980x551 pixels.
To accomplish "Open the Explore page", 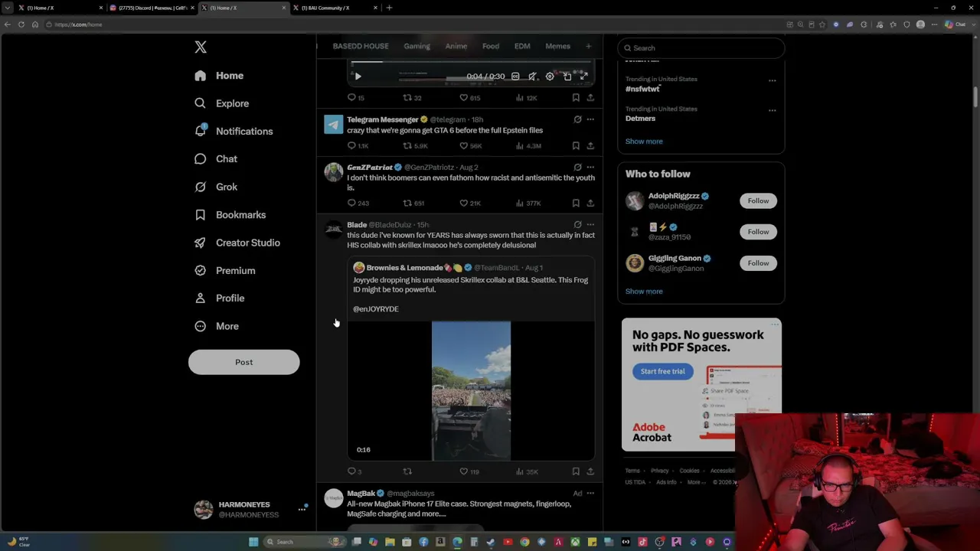I will pos(222,103).
